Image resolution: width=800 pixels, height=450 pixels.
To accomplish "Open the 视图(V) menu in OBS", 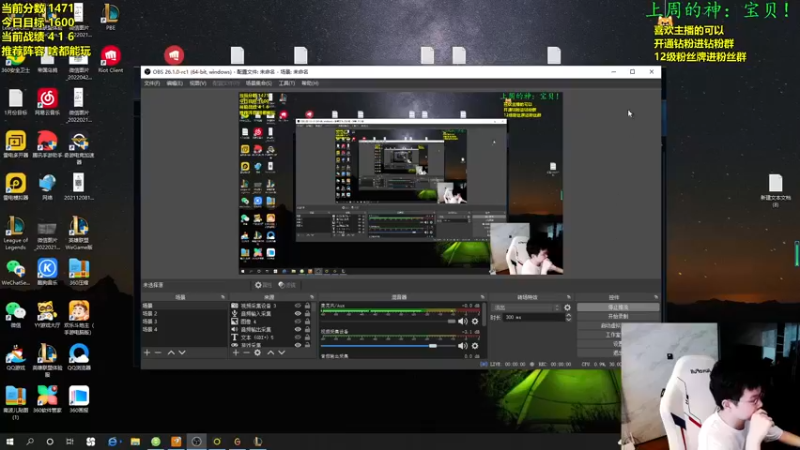I will 198,83.
